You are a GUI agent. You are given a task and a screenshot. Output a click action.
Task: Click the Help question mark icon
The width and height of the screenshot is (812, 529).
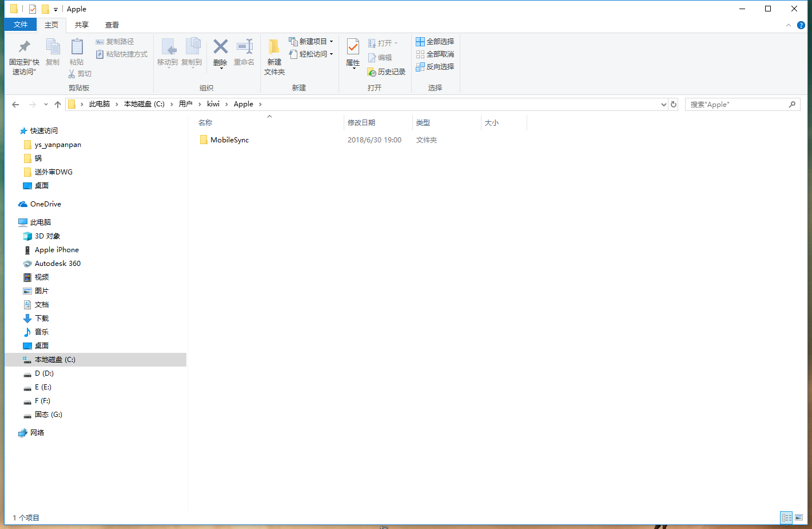[x=801, y=25]
